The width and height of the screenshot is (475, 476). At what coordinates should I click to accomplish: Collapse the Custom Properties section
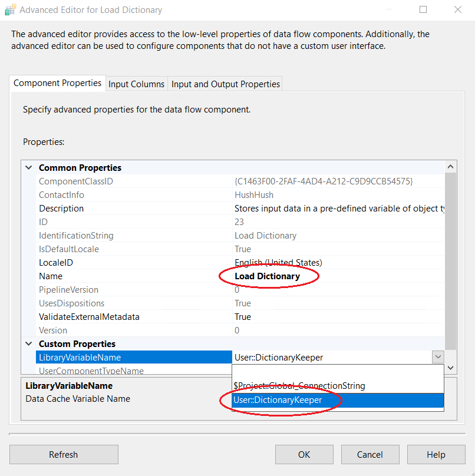(28, 344)
